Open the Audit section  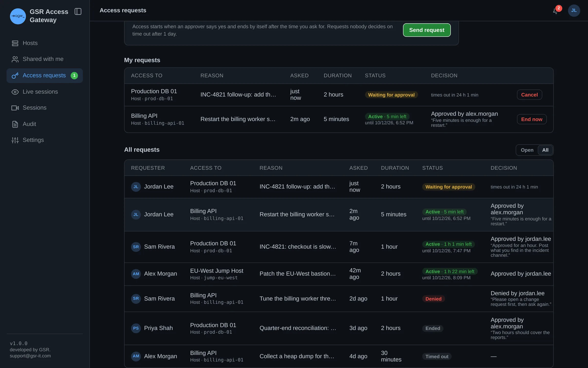click(45, 124)
